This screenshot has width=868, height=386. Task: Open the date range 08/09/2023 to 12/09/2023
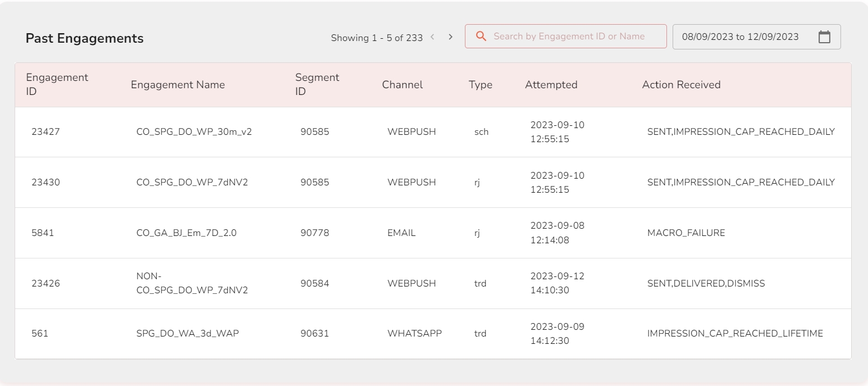click(740, 37)
